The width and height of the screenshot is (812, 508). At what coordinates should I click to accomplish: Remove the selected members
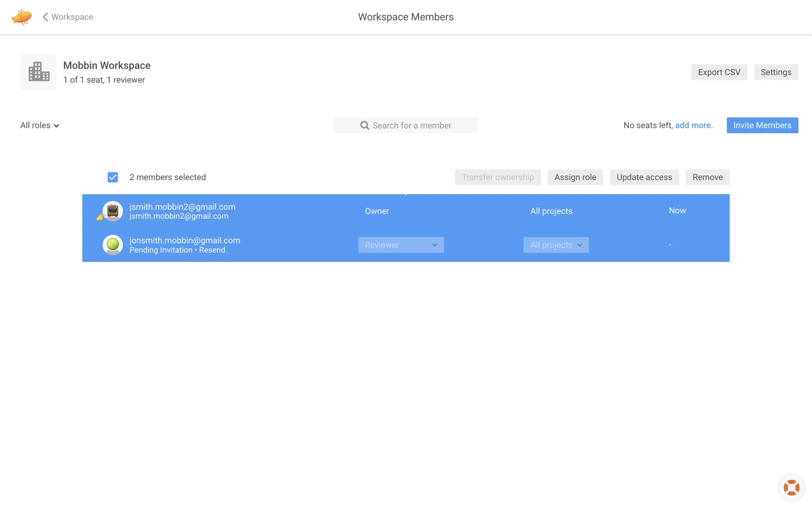coord(707,177)
